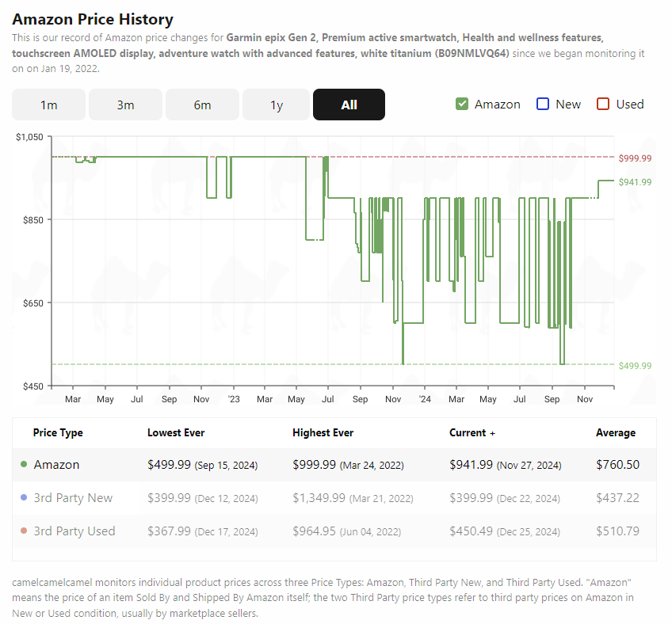
Task: Select the 3rd Party New row label
Action: point(73,497)
